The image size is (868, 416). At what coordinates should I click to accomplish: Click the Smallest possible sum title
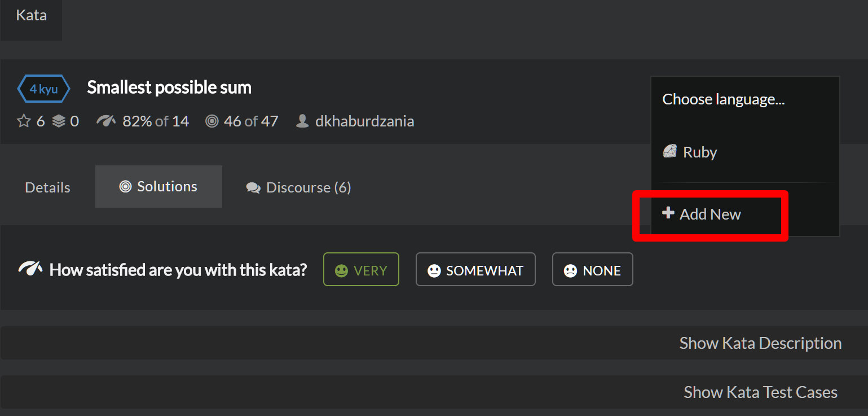tap(169, 87)
